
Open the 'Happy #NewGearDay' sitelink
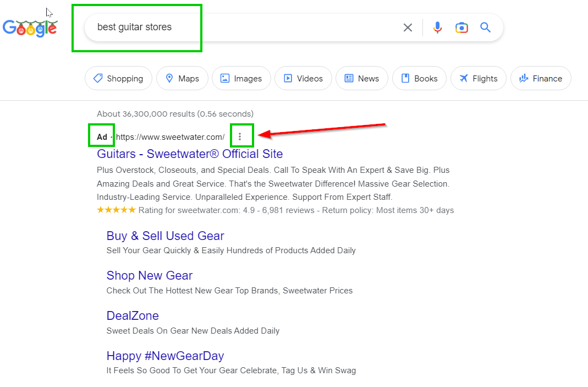[166, 356]
